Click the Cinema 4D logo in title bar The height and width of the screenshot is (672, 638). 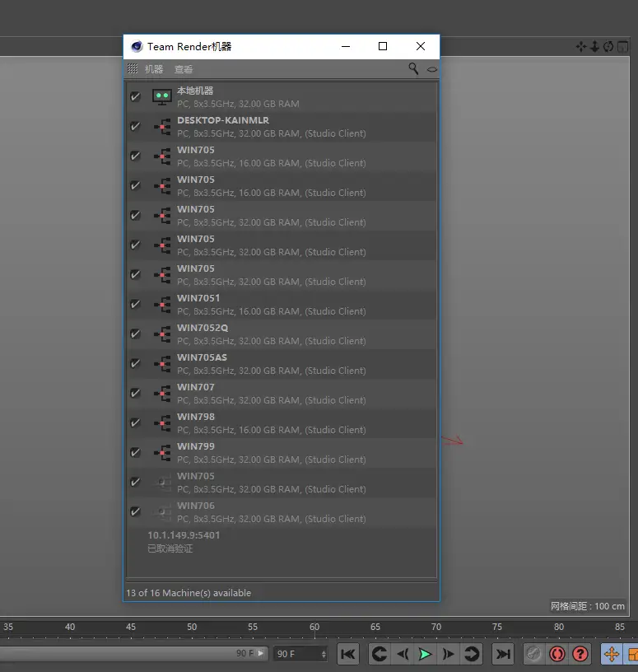137,46
